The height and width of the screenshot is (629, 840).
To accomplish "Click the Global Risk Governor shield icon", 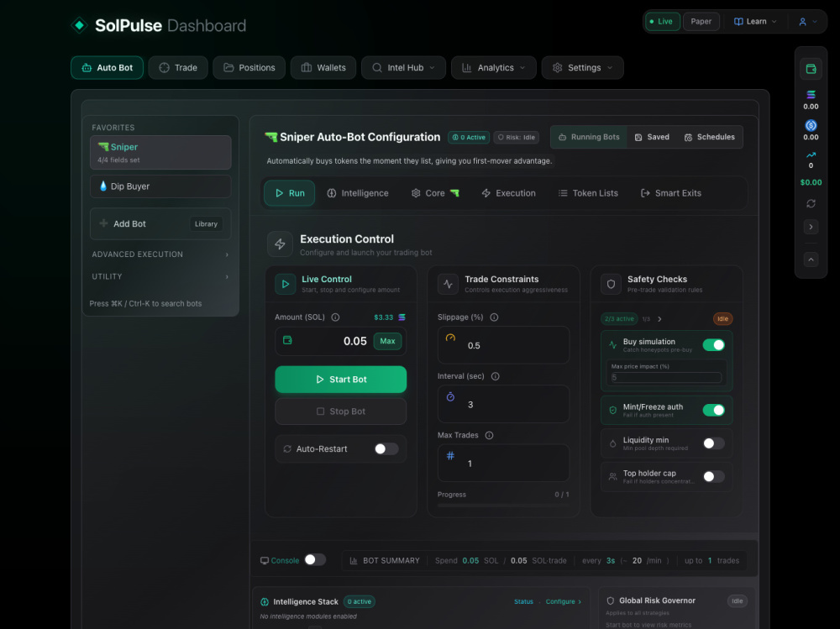I will 610,600.
